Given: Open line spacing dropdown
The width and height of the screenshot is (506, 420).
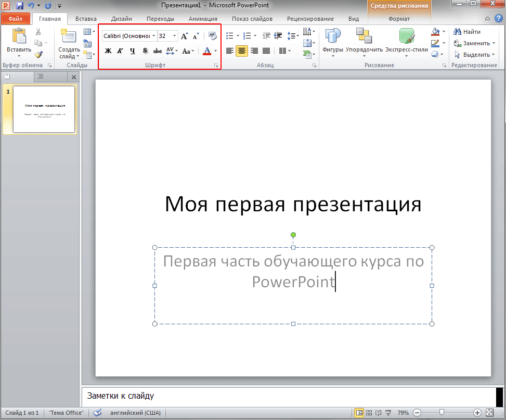Looking at the screenshot, I should pos(293,35).
